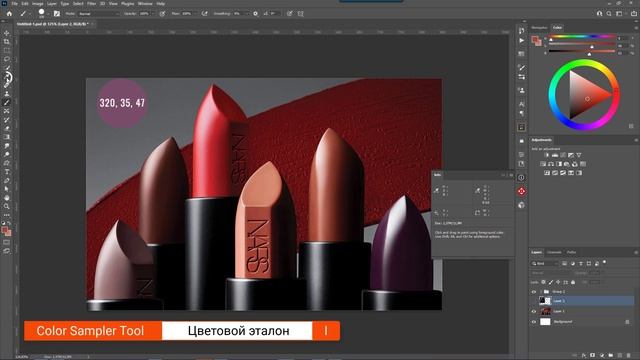Select the Color Sampler eyedropper tool
This screenshot has height=360, width=640.
[7, 77]
